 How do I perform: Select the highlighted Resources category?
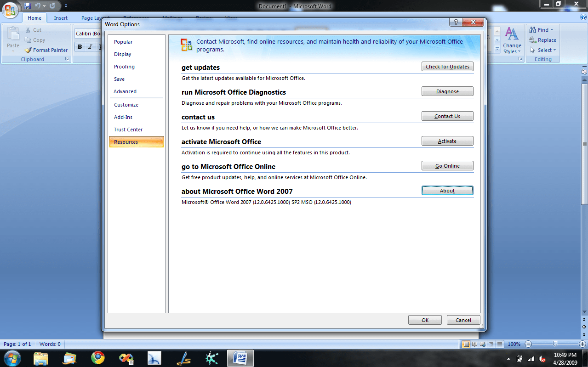tap(137, 142)
